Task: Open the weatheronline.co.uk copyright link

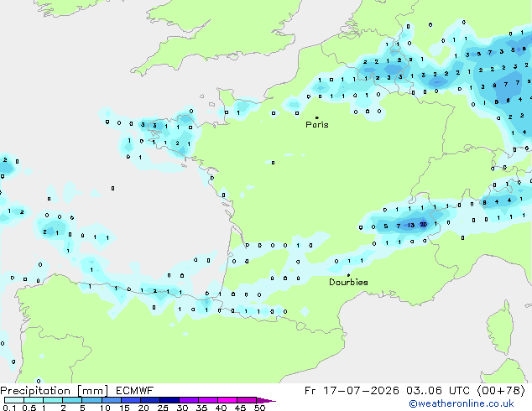Action: click(x=462, y=403)
